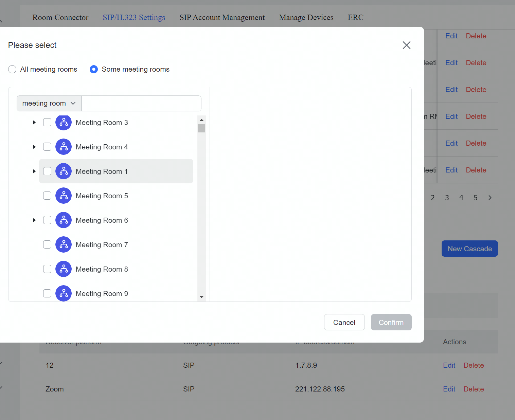
Task: Click the Meeting Room 9 organization icon
Action: point(64,293)
